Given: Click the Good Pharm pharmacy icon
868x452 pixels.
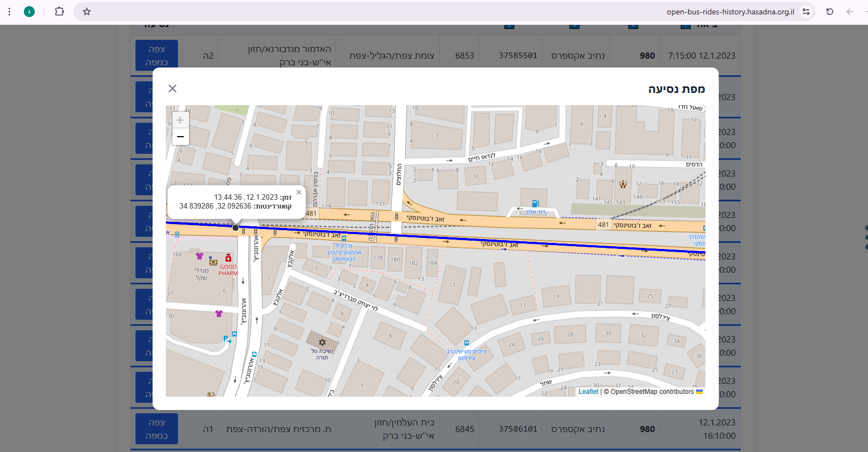Looking at the screenshot, I should click(x=228, y=258).
